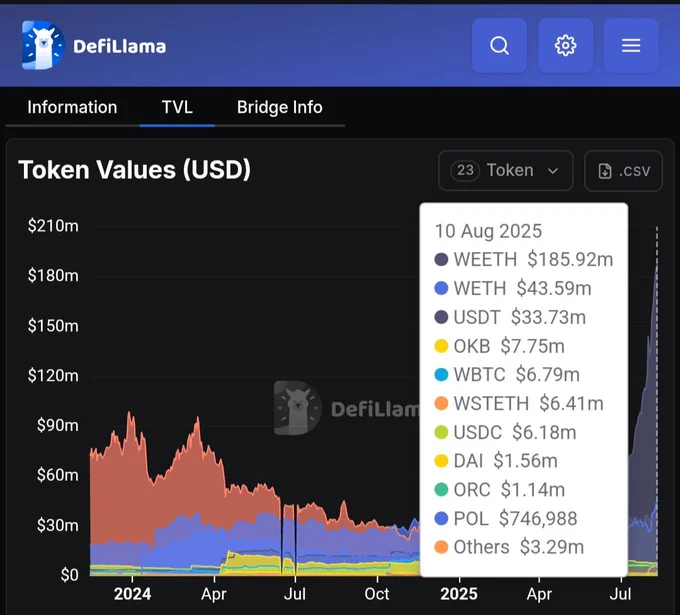
Task: Click the $150m y-axis label
Action: (x=53, y=326)
